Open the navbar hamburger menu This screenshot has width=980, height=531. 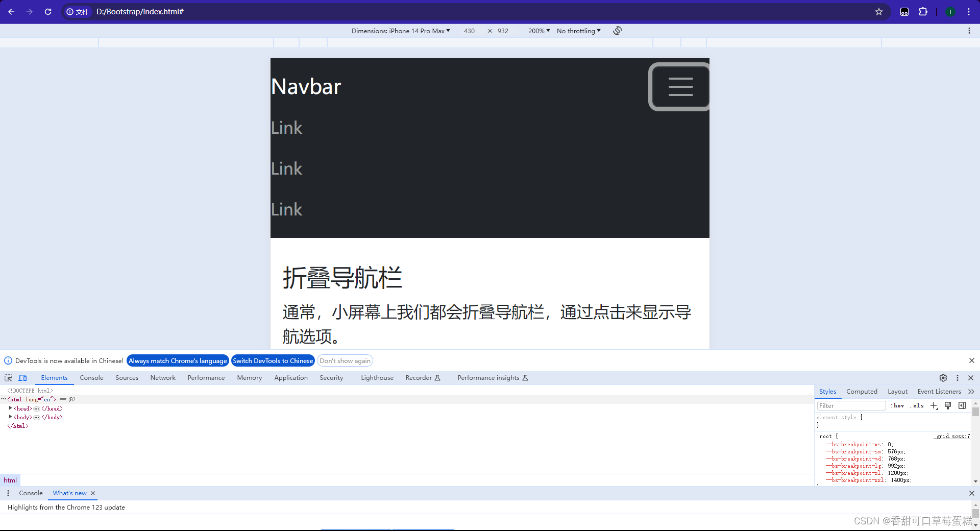[679, 87]
